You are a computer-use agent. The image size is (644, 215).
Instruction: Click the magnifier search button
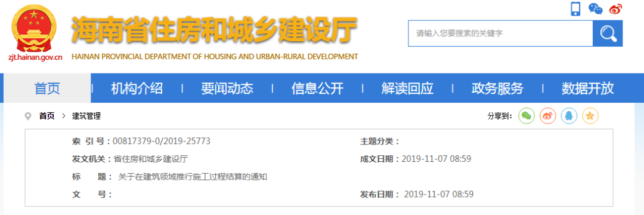pyautogui.click(x=608, y=33)
